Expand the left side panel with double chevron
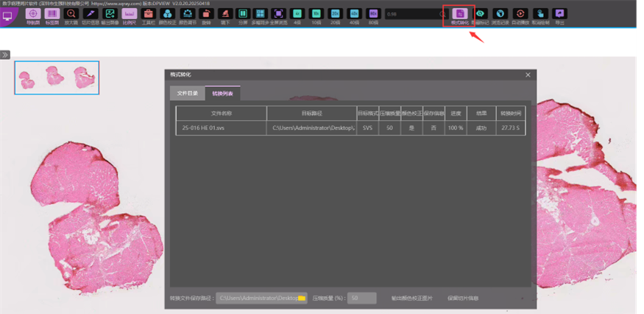644x314 pixels. point(5,55)
